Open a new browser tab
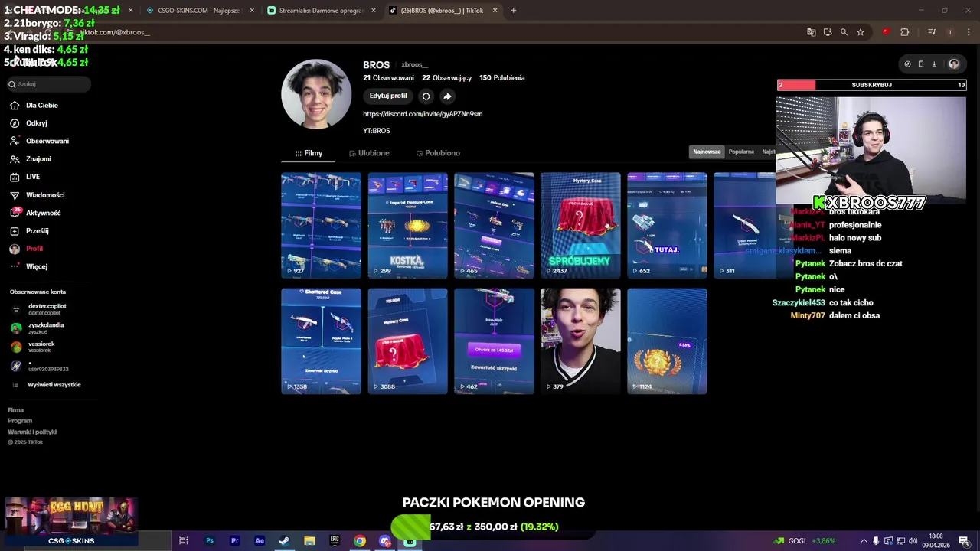980x551 pixels. pos(513,11)
